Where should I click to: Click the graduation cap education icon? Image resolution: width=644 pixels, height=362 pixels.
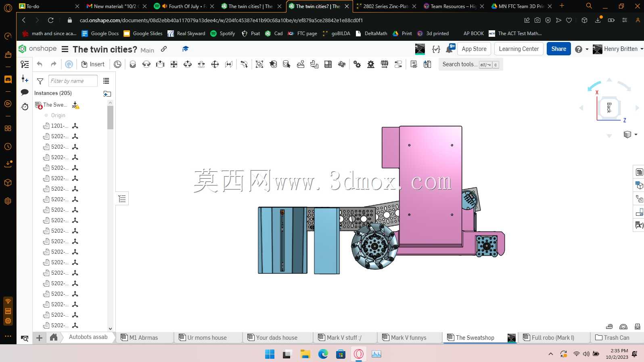(x=185, y=49)
